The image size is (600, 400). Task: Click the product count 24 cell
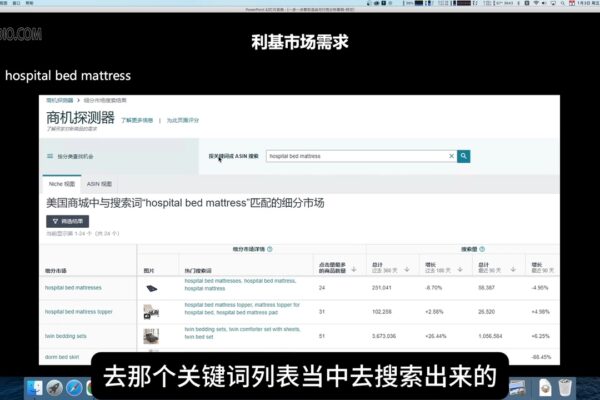coord(322,288)
